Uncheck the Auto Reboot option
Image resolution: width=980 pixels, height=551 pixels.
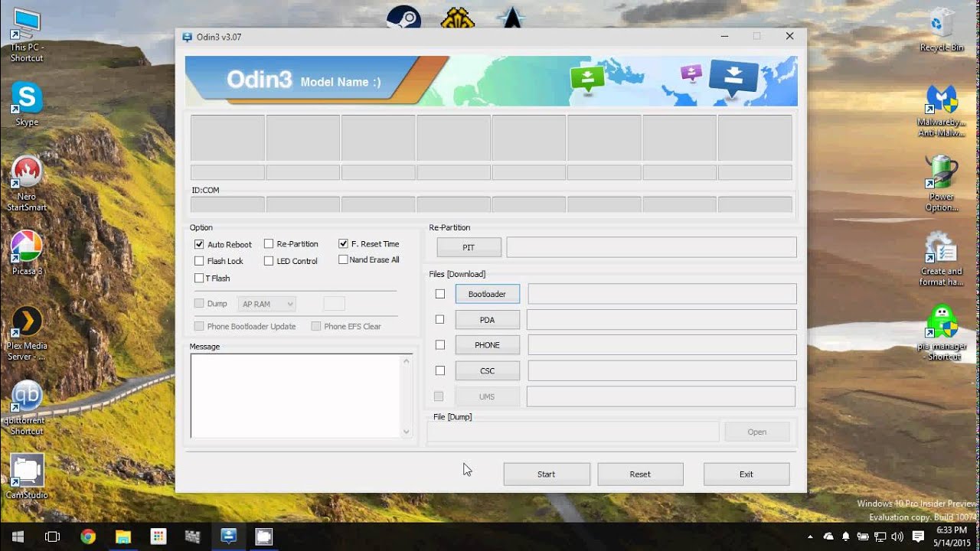coord(199,244)
